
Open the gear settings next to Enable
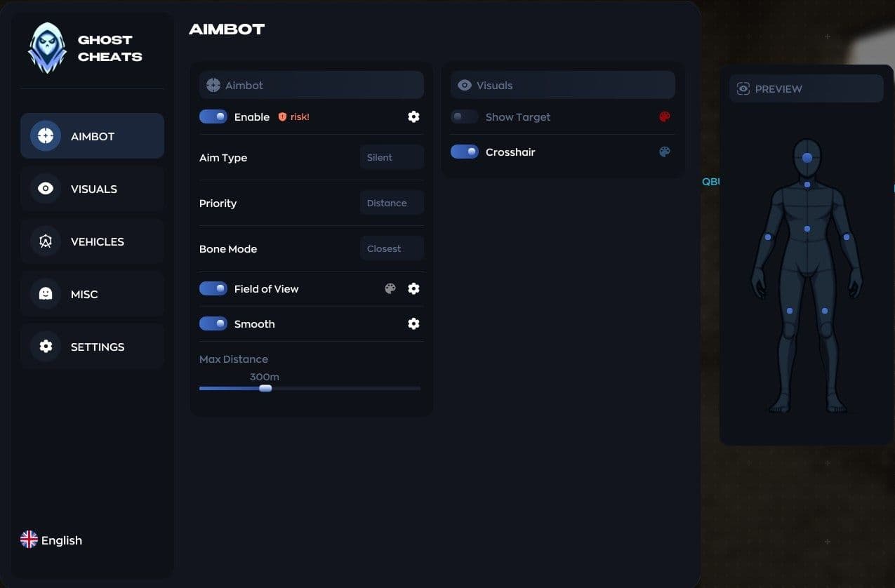coord(413,116)
